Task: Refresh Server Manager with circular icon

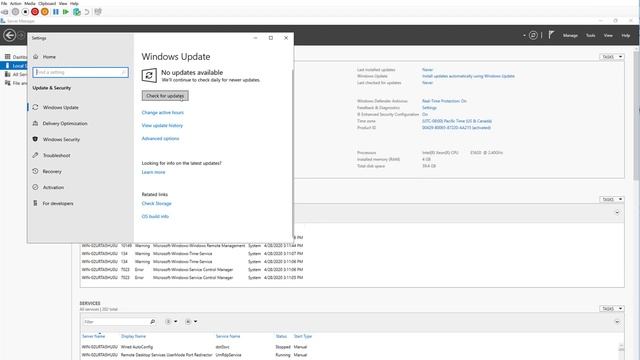Action: [533, 36]
